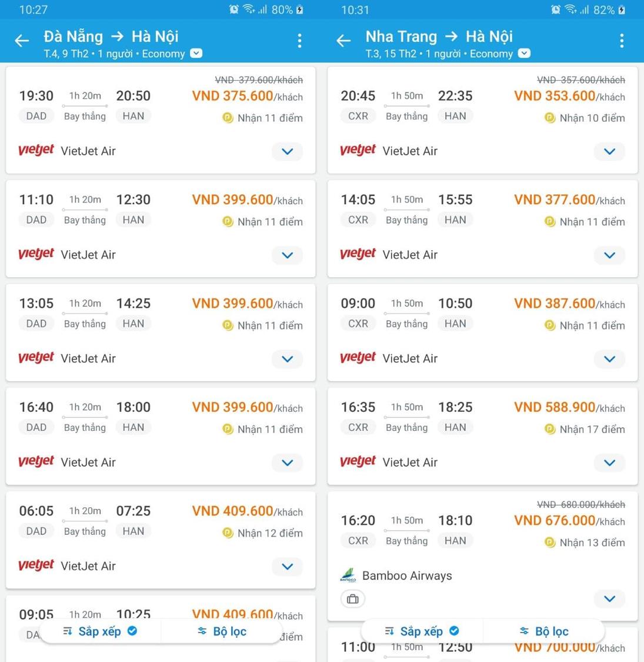Image resolution: width=644 pixels, height=662 pixels.
Task: Expand details of 20:45 CXR flight
Action: pos(609,151)
